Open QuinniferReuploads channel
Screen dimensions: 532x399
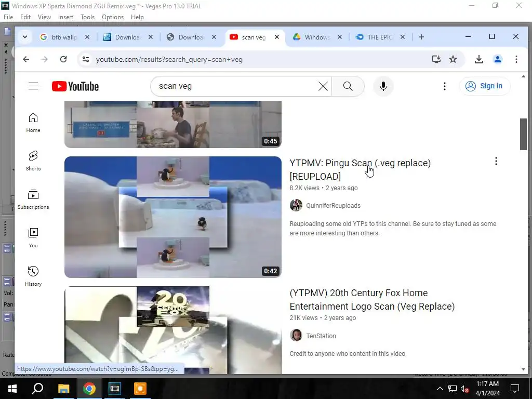[333, 206]
